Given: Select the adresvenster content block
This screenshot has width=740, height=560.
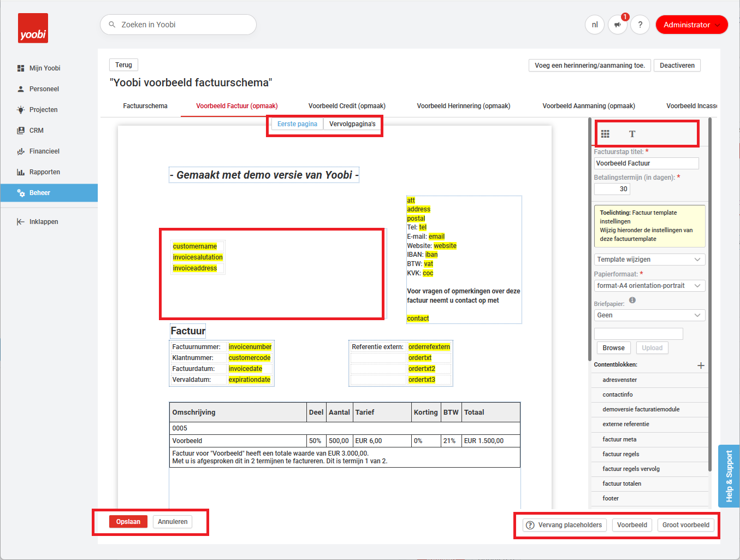Looking at the screenshot, I should pos(649,380).
